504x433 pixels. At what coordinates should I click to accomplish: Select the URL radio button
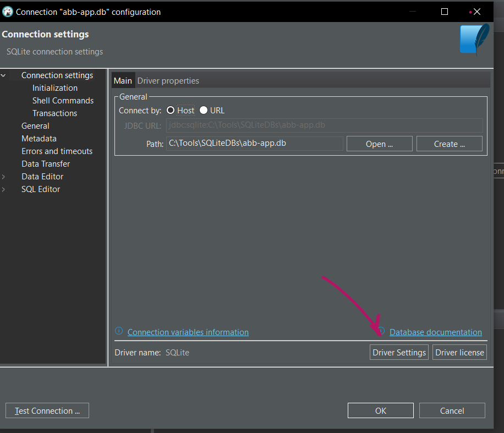[x=204, y=110]
